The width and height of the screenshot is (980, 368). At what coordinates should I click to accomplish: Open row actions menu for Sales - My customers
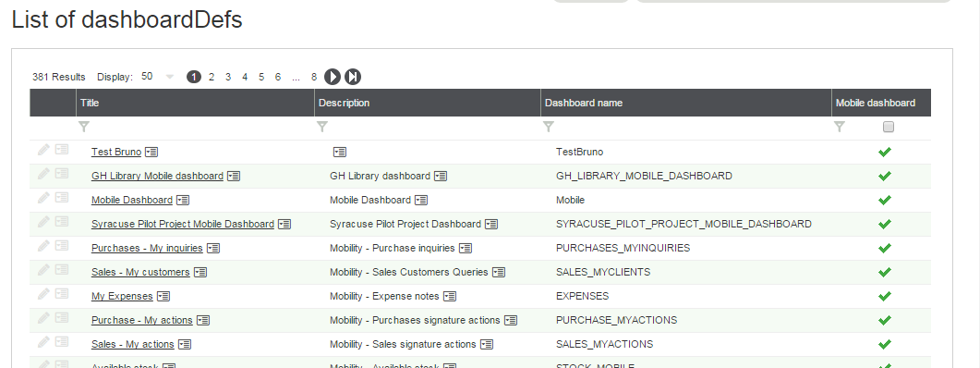(61, 270)
